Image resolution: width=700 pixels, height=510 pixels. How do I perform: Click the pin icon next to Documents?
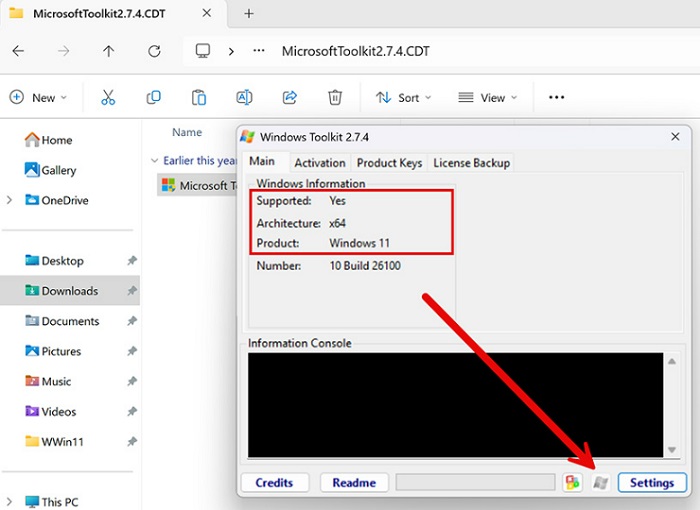click(132, 321)
